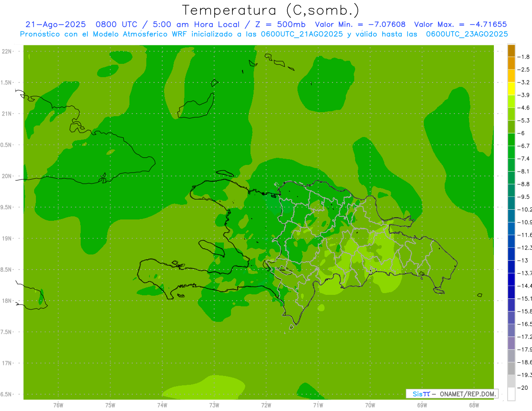The image size is (532, 411).
Task: Click the "76W" longitude label
Action: tap(58, 405)
